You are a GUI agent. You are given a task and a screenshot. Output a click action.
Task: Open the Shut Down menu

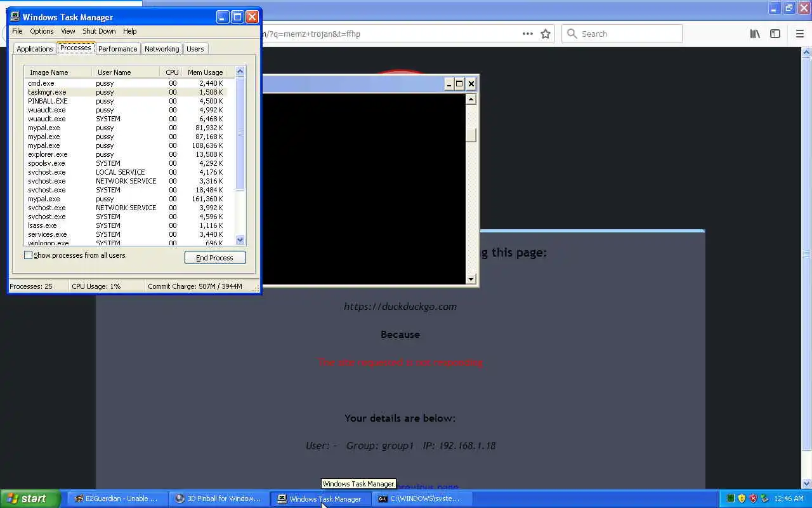pyautogui.click(x=99, y=31)
